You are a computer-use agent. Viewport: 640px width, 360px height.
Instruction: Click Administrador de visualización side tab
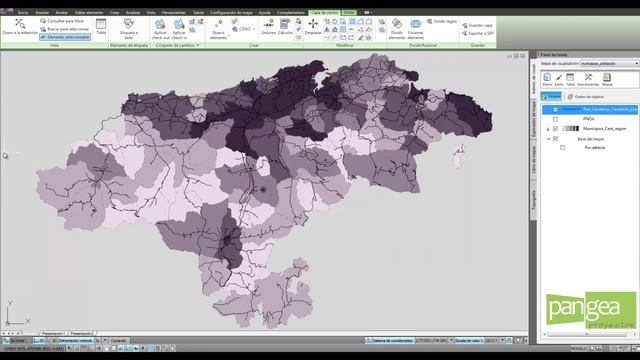point(533,78)
